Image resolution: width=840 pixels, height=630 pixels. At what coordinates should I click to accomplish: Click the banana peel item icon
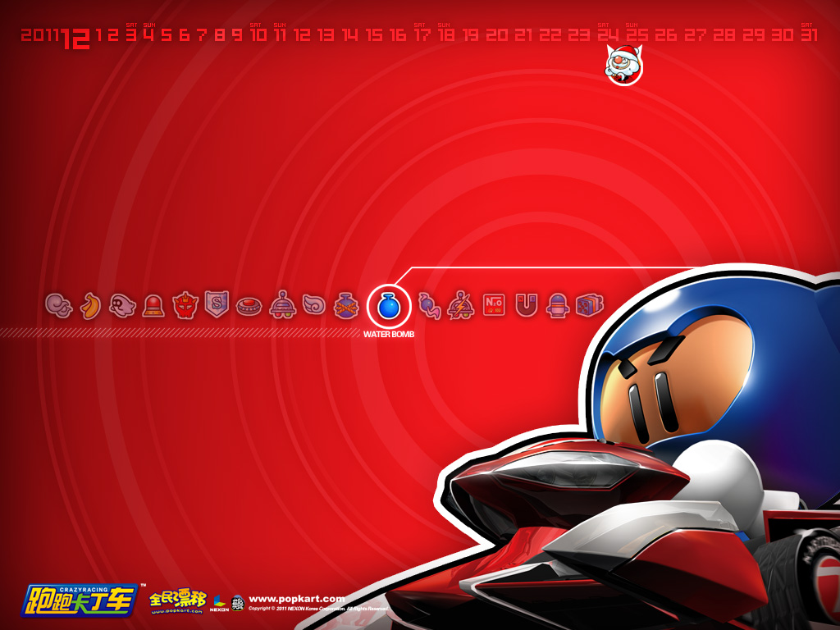(x=90, y=306)
